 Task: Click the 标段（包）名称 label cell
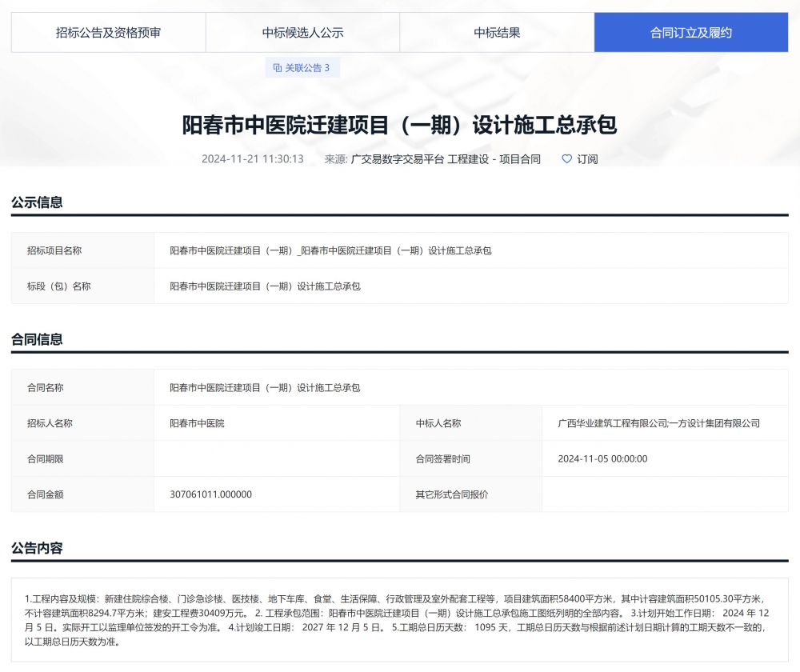82,286
